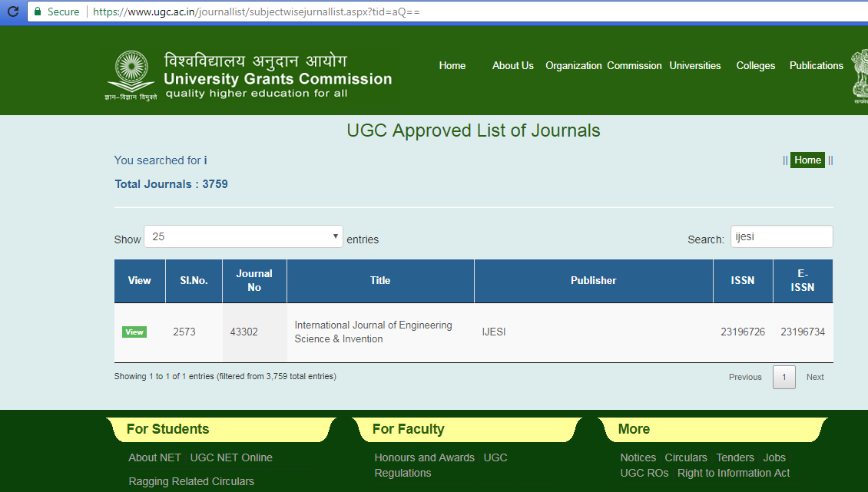Sort table by Title column header
Image resolution: width=868 pixels, height=492 pixels.
(380, 281)
